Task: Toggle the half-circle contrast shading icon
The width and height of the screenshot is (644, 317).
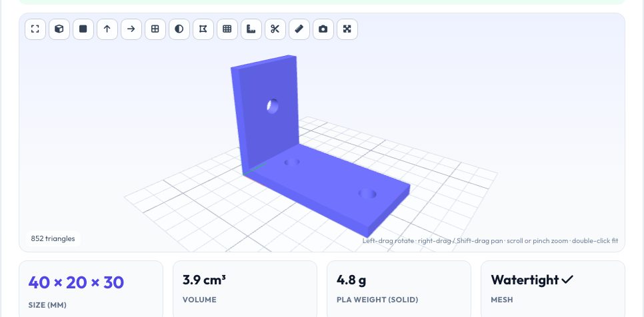Action: click(179, 29)
